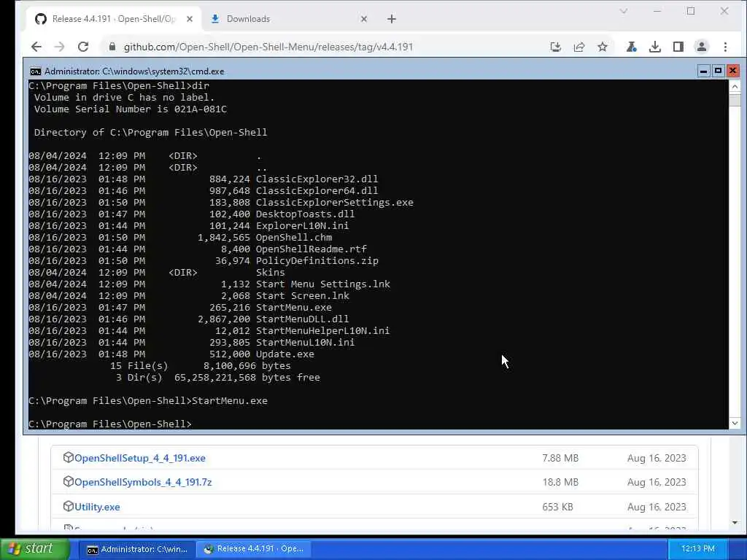The height and width of the screenshot is (560, 747).
Task: Click the OpenShellReadme.rtf entry
Action: point(311,249)
